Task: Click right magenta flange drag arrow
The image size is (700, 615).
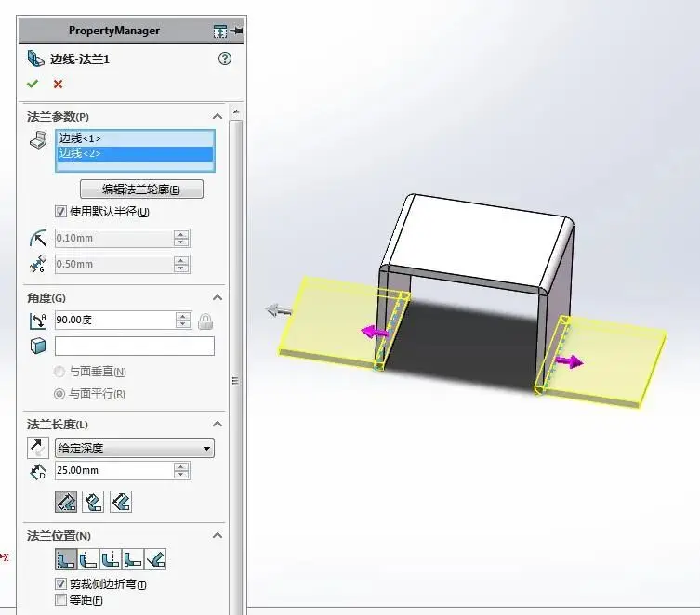Action: (570, 361)
